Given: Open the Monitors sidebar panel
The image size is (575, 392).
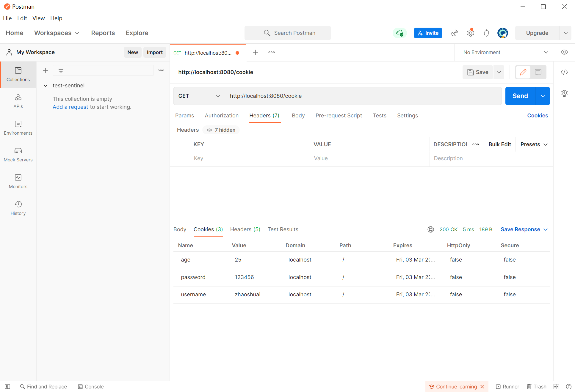Looking at the screenshot, I should click(x=18, y=182).
